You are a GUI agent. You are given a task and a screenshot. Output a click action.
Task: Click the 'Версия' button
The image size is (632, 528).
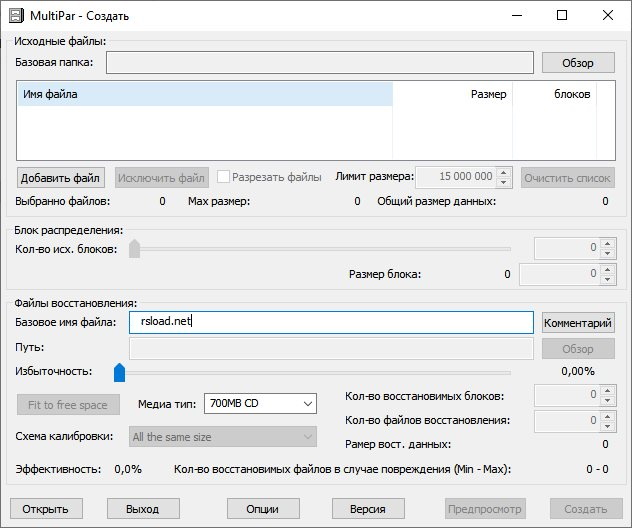[x=368, y=509]
